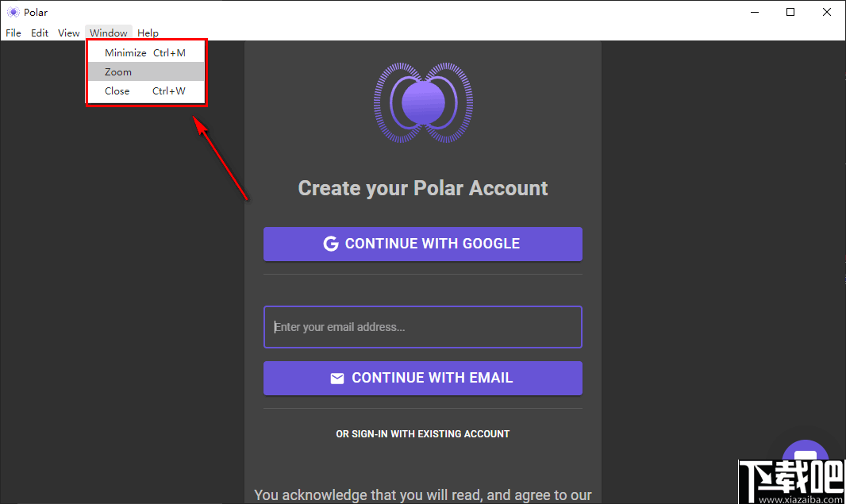Click the email address input field
The image size is (846, 504).
[422, 327]
